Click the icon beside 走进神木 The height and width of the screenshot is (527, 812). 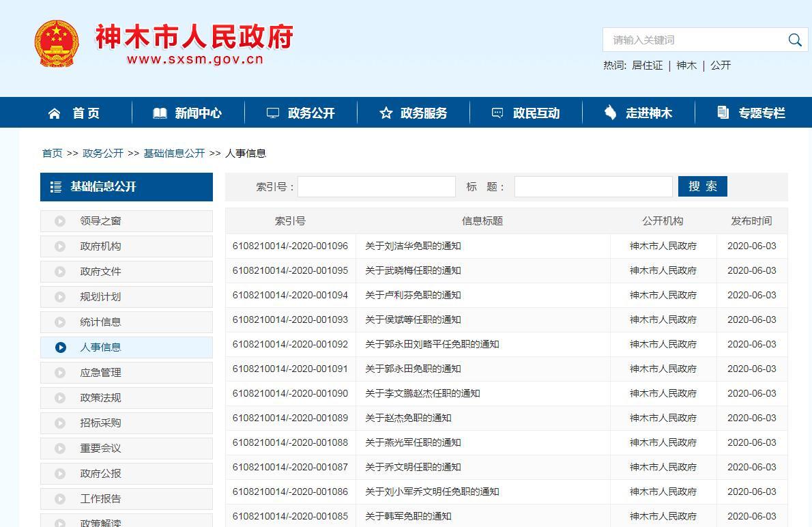[x=611, y=113]
